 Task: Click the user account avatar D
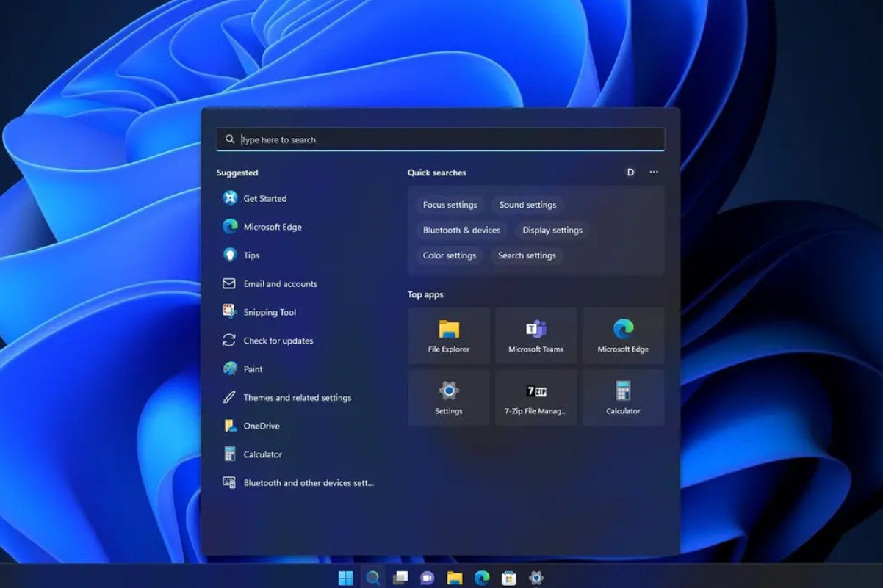tap(630, 172)
